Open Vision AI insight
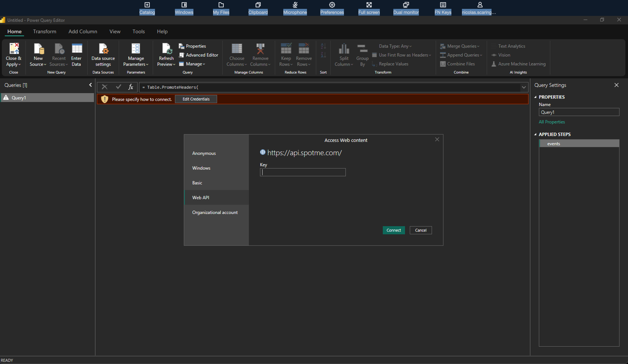Screen dimensions: 628x364 click(x=501, y=55)
